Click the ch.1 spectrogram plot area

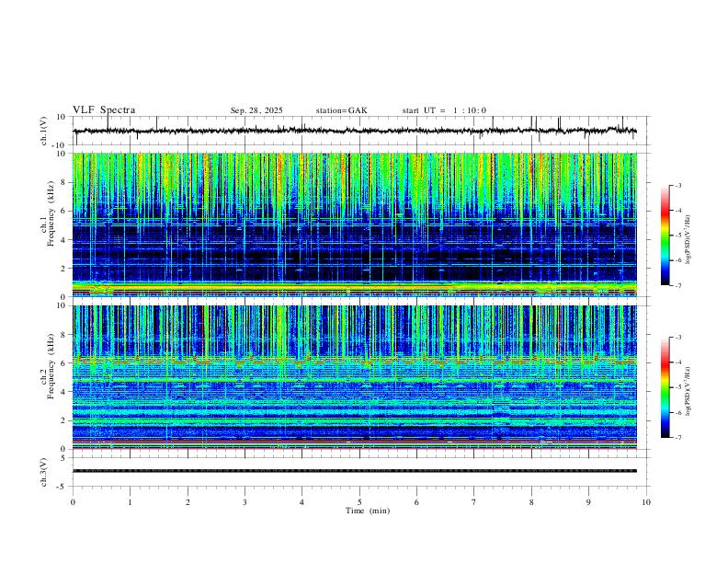pos(355,224)
